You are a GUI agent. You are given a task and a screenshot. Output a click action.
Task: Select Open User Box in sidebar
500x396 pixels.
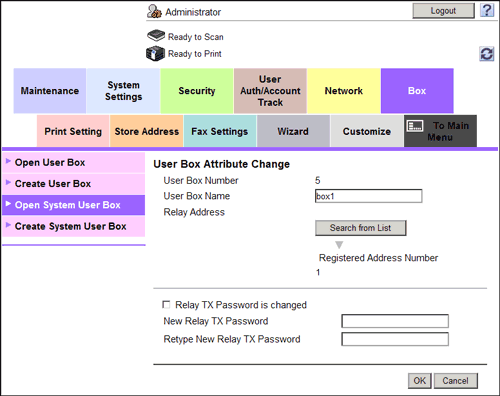point(74,163)
